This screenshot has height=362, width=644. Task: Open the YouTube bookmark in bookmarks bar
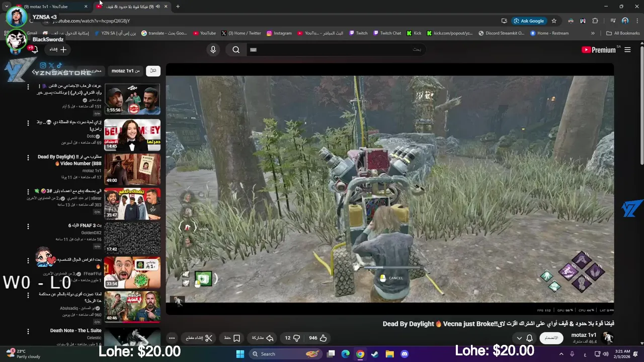click(x=204, y=33)
